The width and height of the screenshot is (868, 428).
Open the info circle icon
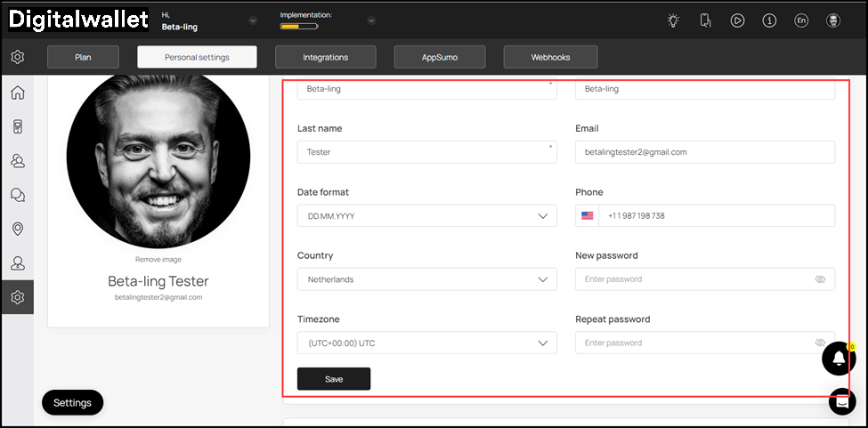pos(769,20)
